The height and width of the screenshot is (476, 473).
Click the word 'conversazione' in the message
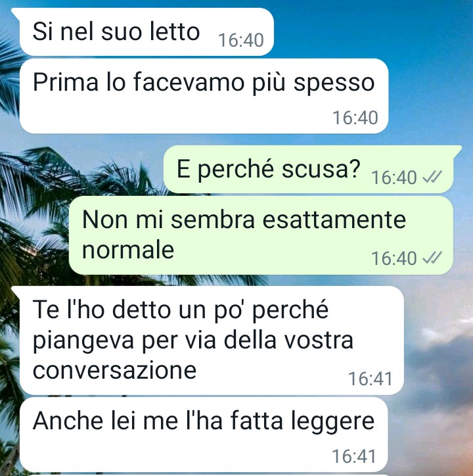click(115, 370)
